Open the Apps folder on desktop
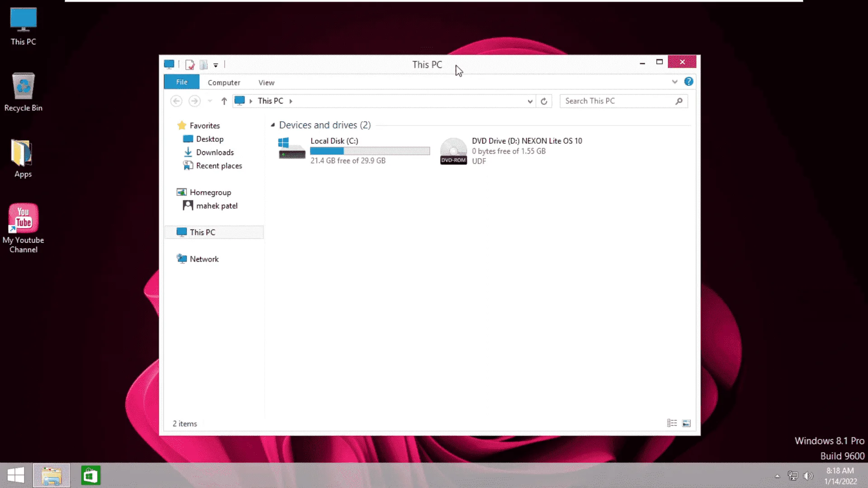Image resolution: width=868 pixels, height=488 pixels. [23, 158]
